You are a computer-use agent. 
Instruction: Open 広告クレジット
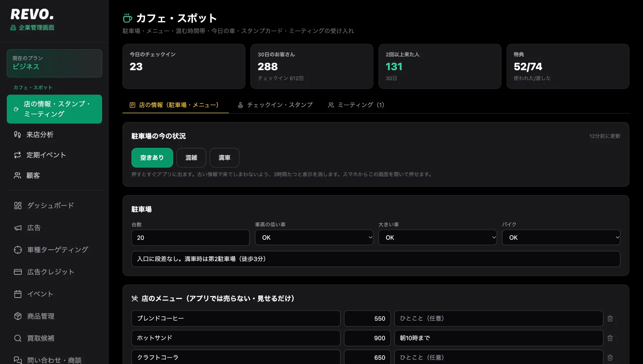coord(54,272)
